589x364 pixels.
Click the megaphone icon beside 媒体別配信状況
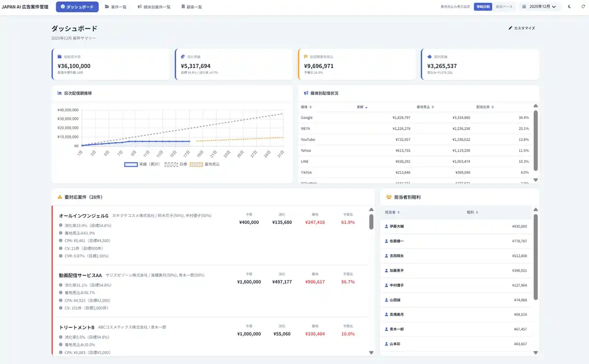click(306, 93)
